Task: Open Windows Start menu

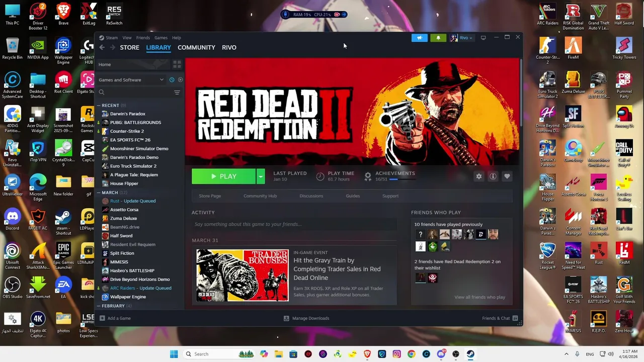Action: tap(174, 354)
